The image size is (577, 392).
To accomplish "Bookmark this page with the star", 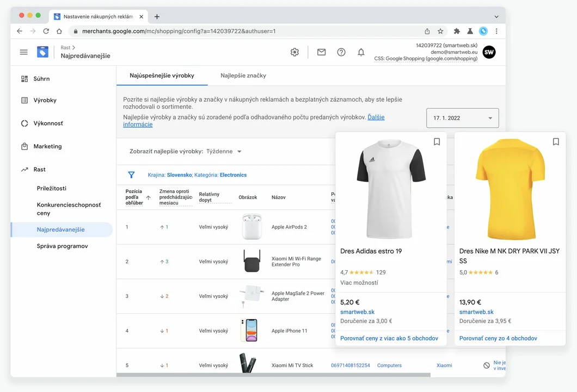I will pos(440,31).
